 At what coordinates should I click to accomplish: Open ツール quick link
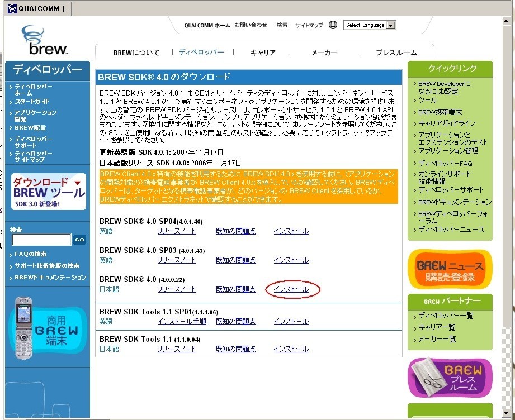(428, 100)
